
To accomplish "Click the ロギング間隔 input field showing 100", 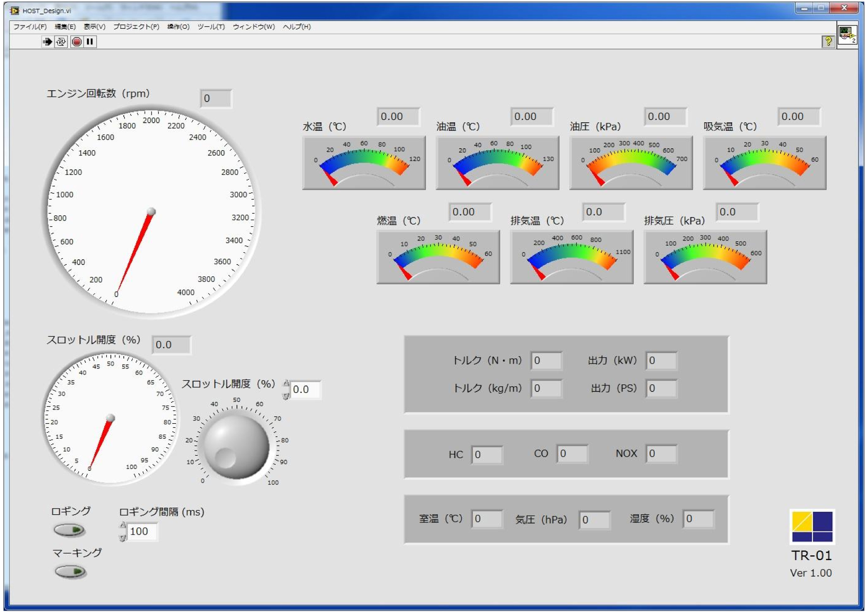I will (x=143, y=532).
